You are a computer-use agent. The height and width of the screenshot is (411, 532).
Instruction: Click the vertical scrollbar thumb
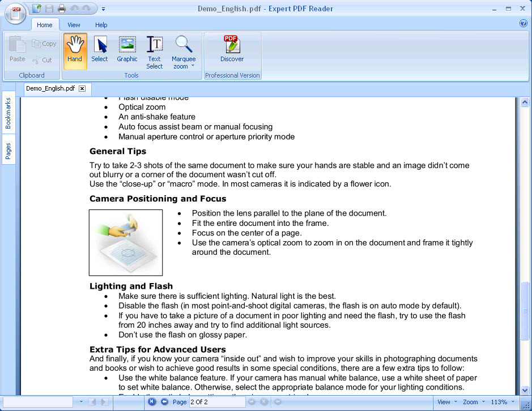tap(525, 310)
